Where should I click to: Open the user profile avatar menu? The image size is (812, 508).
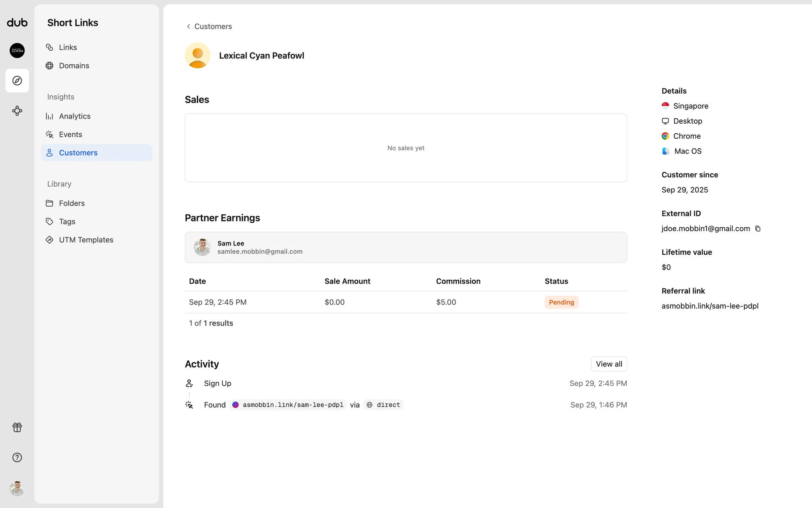[x=17, y=488]
